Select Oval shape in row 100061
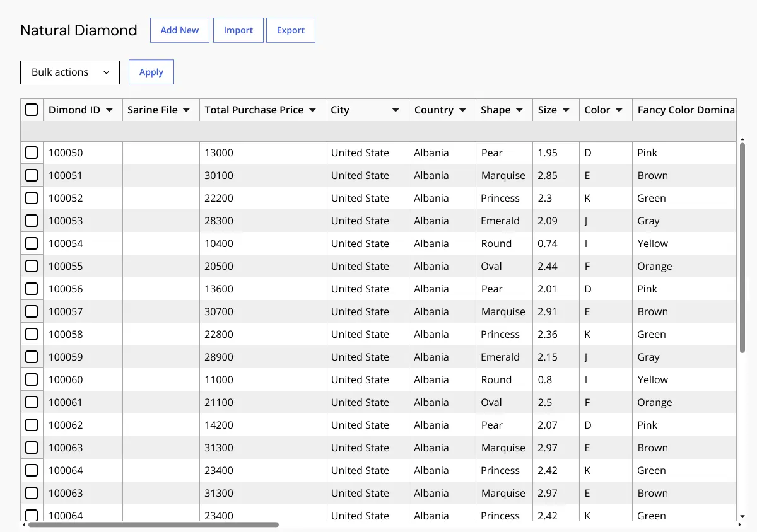 tap(491, 402)
